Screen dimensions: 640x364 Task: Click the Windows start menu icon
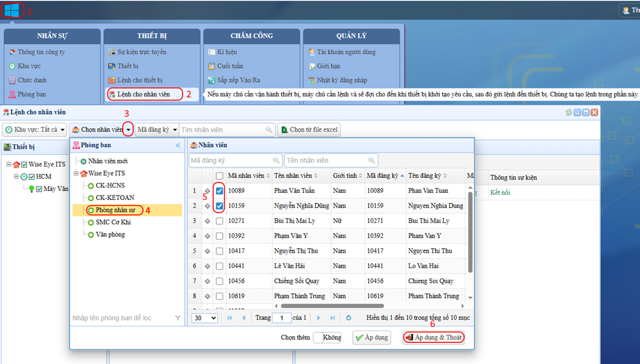click(12, 10)
